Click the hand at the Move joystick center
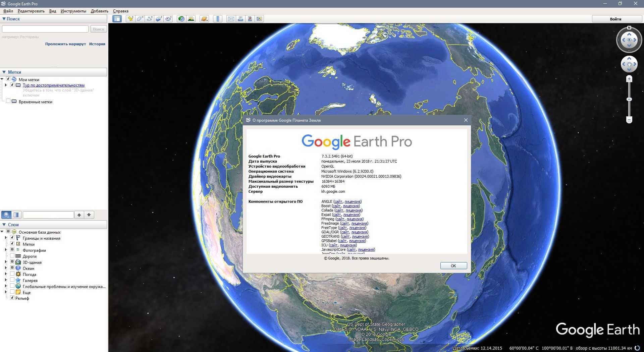 coord(629,64)
